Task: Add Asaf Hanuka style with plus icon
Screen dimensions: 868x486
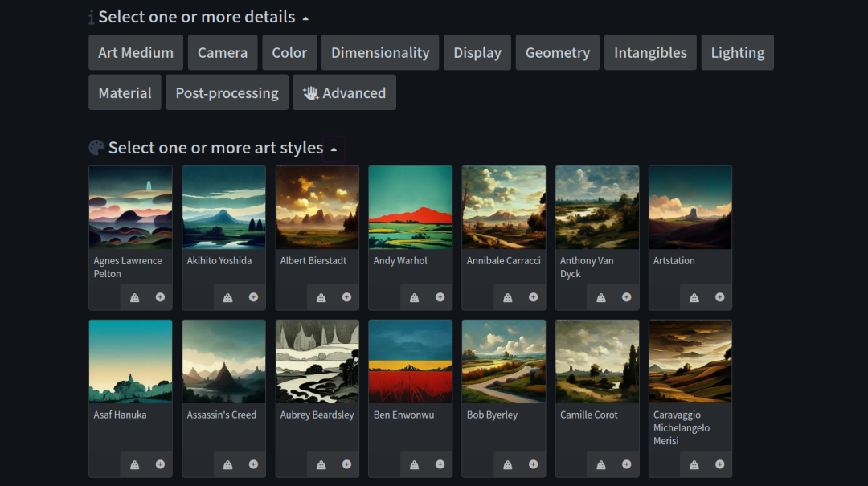Action: pyautogui.click(x=160, y=464)
